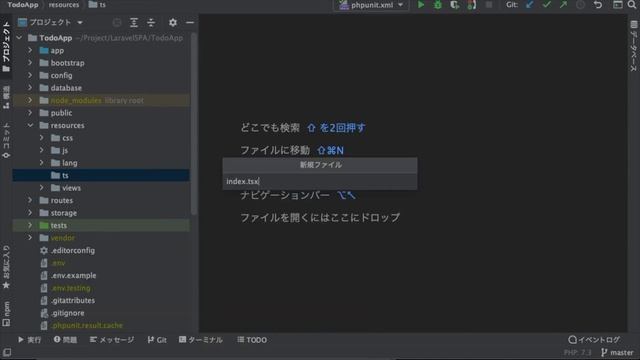Open the npm tool window

coord(6,314)
